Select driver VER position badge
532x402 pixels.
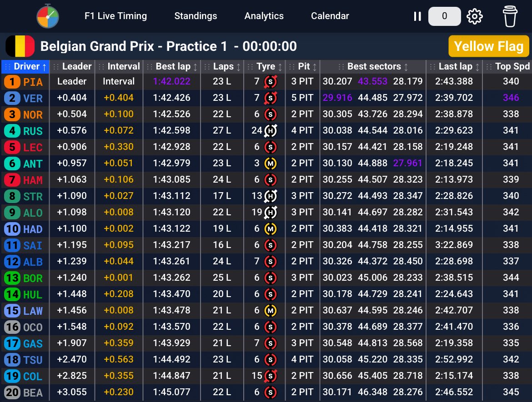click(12, 98)
